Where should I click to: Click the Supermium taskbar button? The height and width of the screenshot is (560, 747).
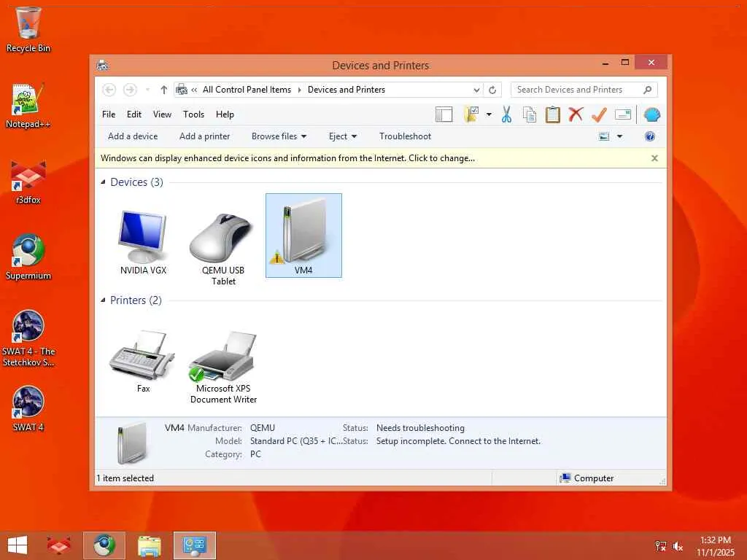104,545
